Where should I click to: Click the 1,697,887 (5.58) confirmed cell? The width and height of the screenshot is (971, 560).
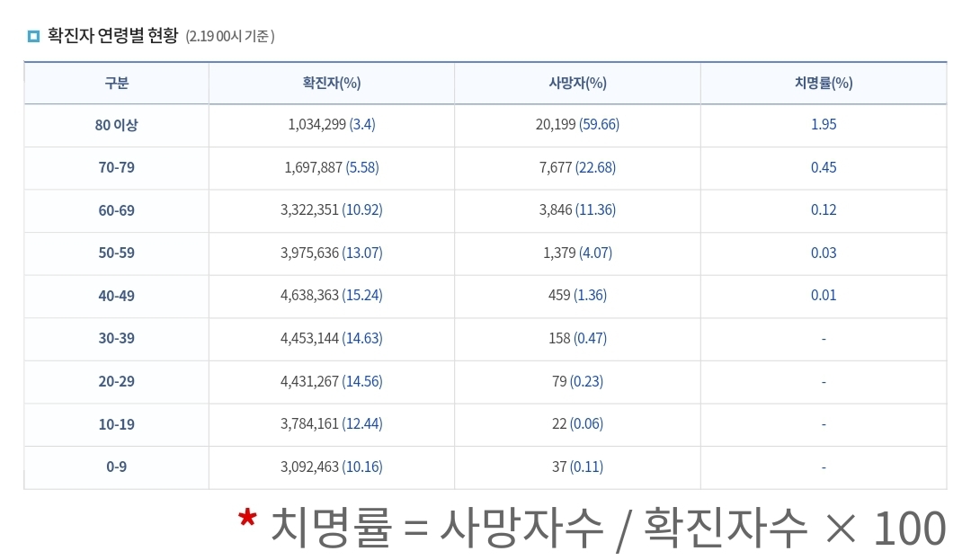[x=331, y=168]
